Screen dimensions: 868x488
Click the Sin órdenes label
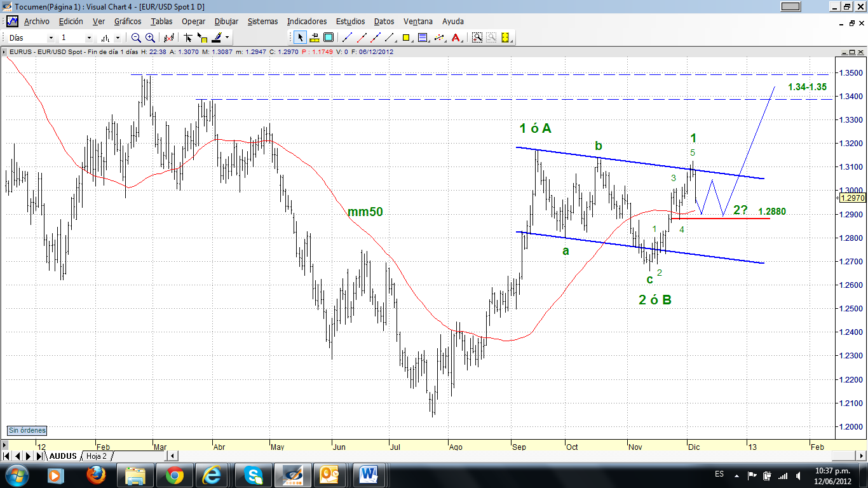coord(27,430)
